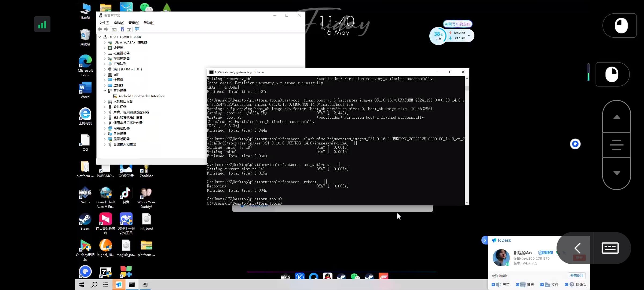644x290 pixels.
Task: Click the blue help question-mark toolbar icon
Action: [122, 30]
